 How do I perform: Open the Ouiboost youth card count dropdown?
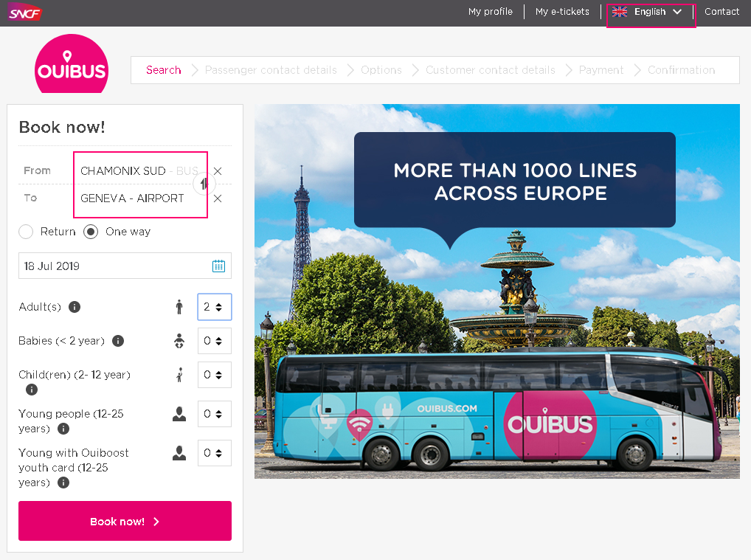215,453
